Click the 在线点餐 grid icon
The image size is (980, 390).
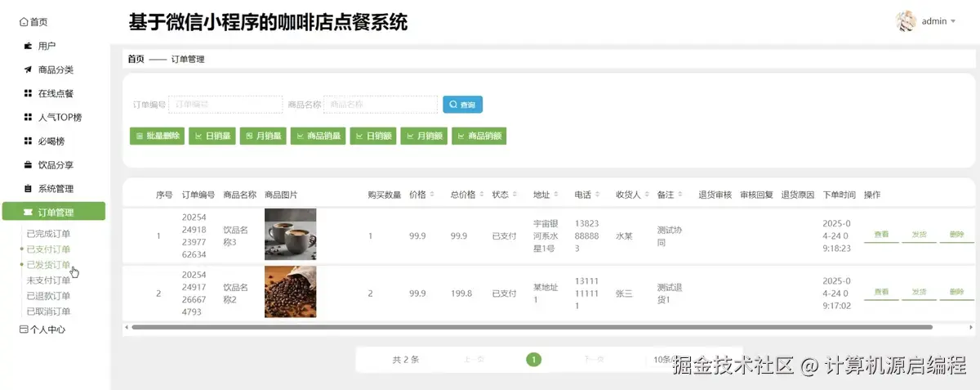tap(28, 93)
